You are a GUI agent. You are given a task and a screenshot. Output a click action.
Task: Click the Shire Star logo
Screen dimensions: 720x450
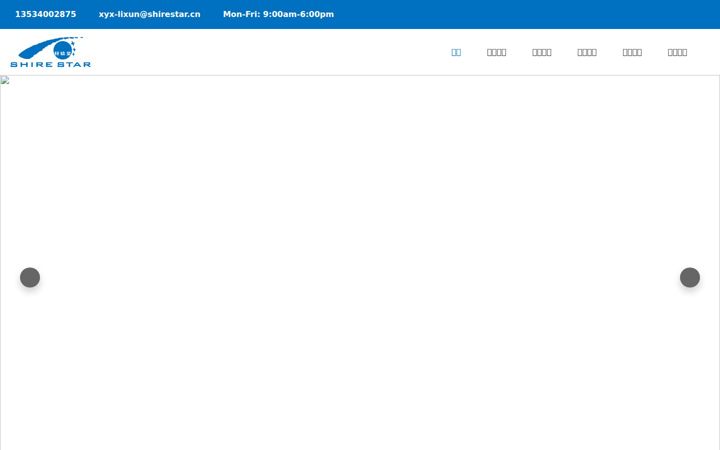51,52
